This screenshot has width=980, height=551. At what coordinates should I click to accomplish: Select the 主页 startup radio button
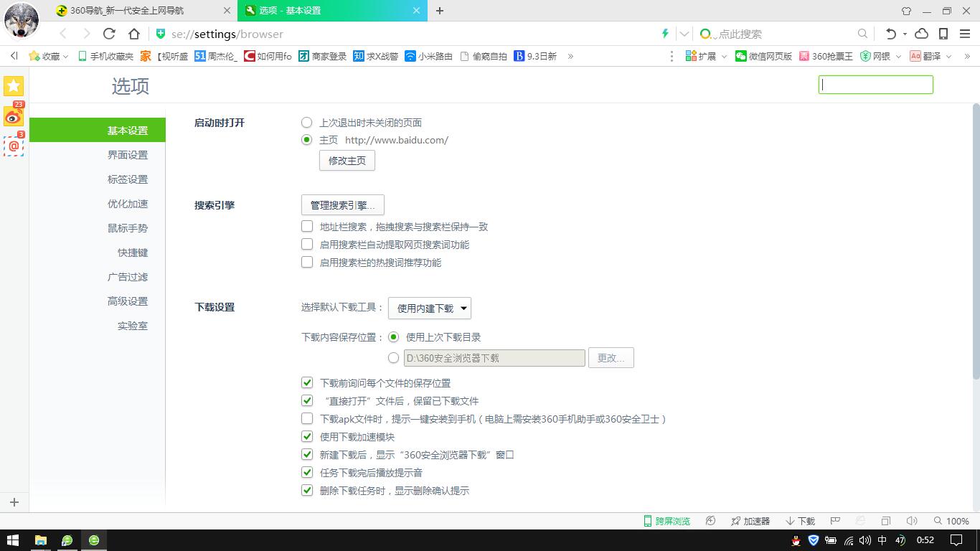pyautogui.click(x=307, y=140)
